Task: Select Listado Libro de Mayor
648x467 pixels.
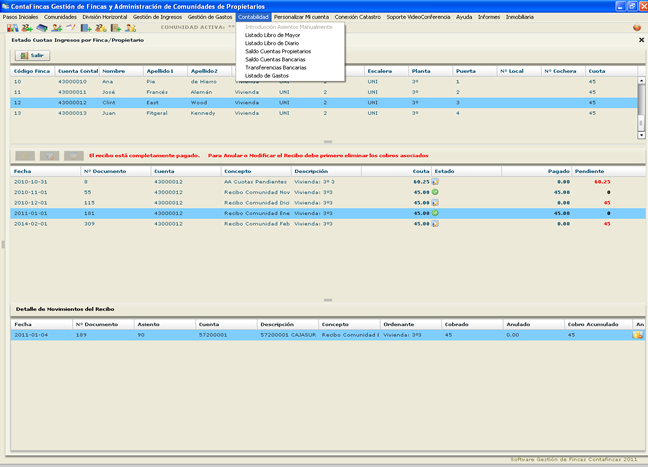Action: click(x=291, y=35)
